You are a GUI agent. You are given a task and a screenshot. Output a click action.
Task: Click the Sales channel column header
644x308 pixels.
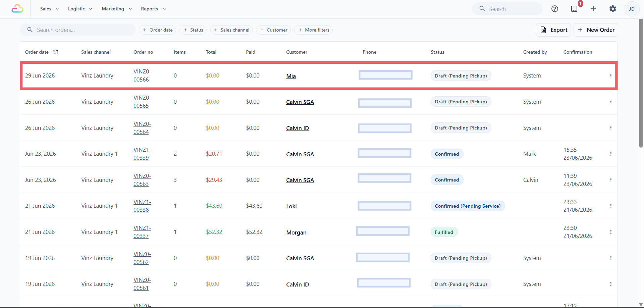tap(96, 52)
